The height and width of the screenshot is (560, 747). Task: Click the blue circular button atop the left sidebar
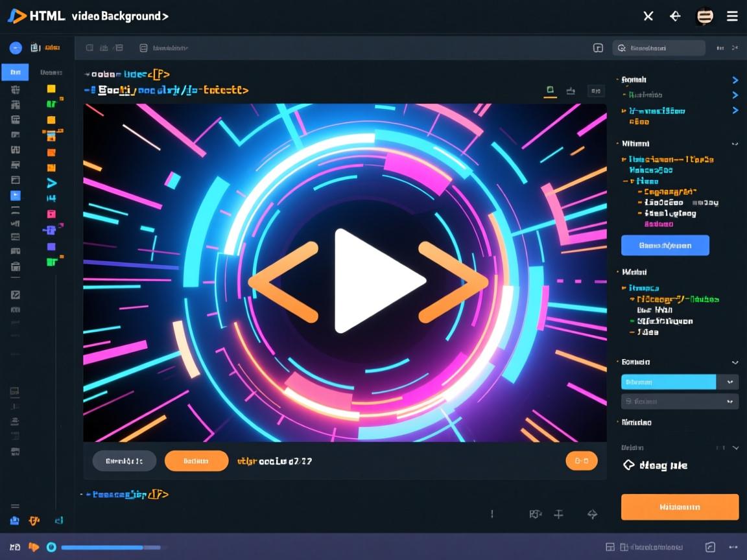click(x=16, y=48)
